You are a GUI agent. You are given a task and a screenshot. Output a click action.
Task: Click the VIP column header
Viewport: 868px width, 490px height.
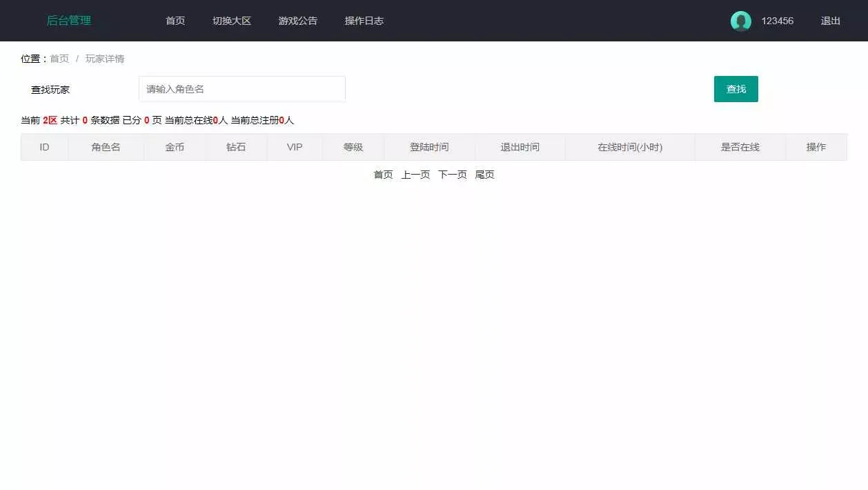295,147
